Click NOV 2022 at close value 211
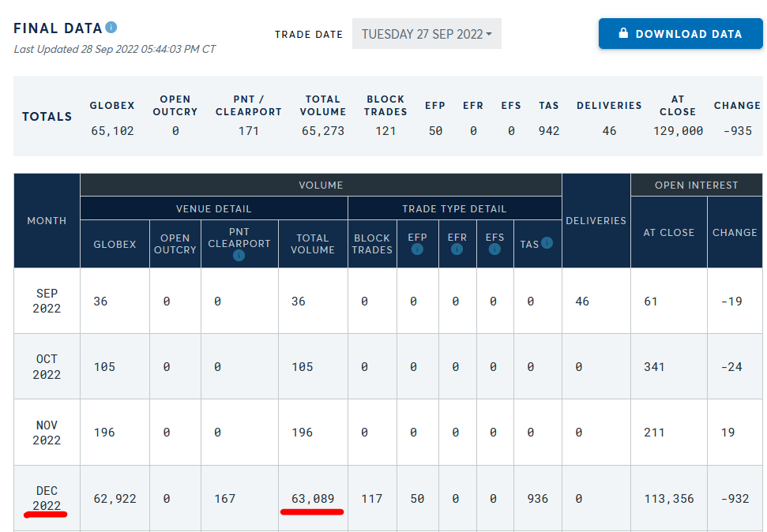Screen dimensions: 767x532 click(655, 433)
